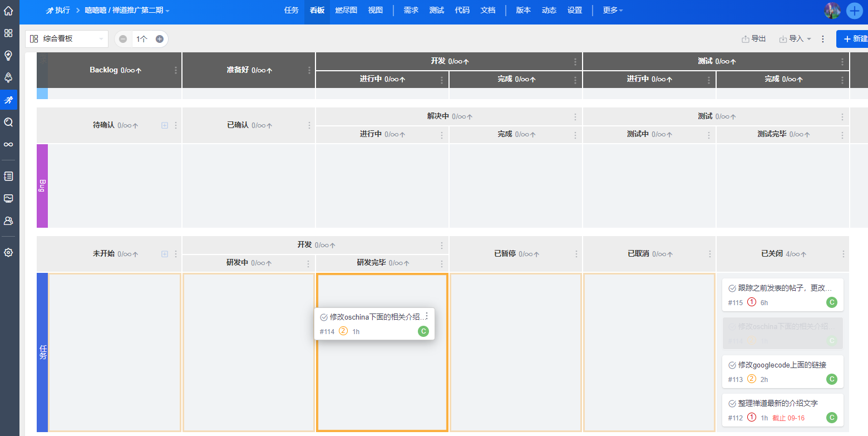Open the 解决中 column's three-dot menu
868x436 pixels.
575,117
